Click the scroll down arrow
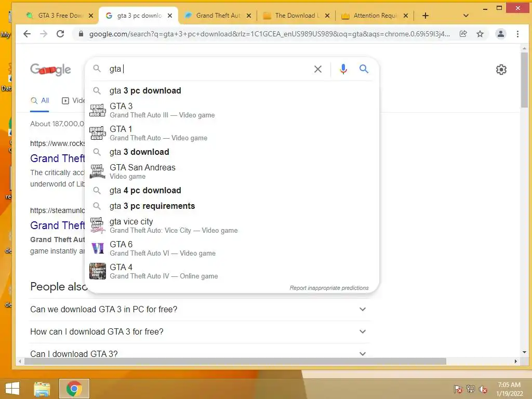This screenshot has height=399, width=532. (524, 352)
